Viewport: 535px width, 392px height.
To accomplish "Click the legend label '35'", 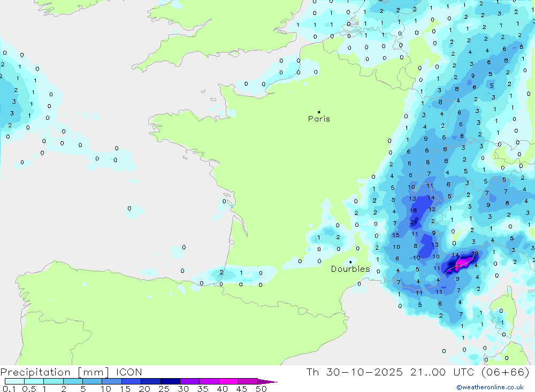I will tap(203, 389).
